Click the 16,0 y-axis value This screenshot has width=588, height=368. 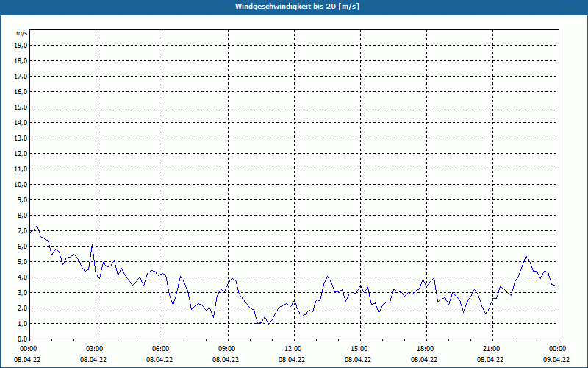[x=21, y=91]
